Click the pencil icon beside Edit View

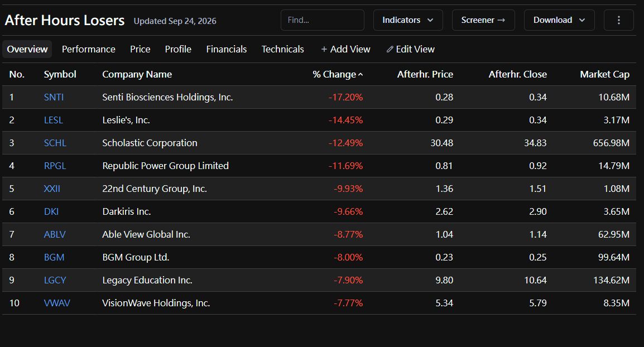pyautogui.click(x=390, y=49)
